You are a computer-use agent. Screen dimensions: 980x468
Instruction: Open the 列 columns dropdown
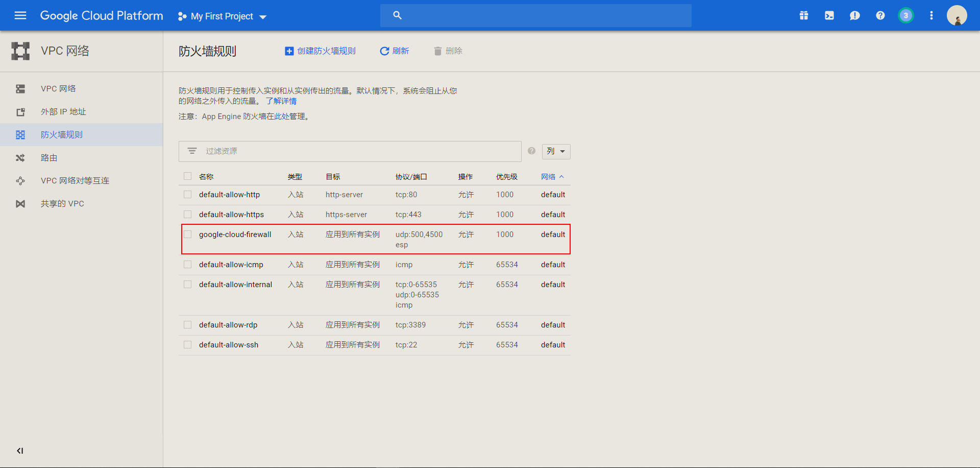(556, 151)
